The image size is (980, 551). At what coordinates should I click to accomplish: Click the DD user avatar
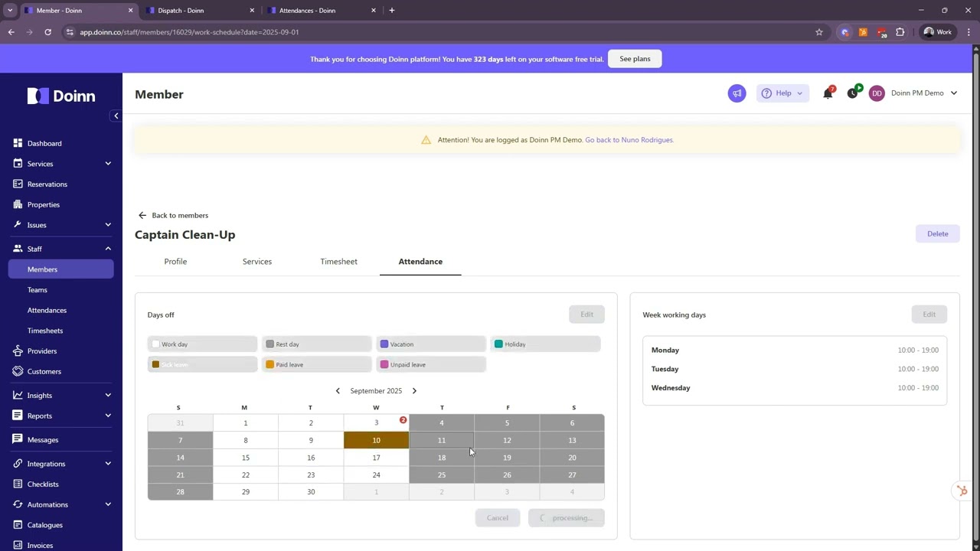coord(877,93)
